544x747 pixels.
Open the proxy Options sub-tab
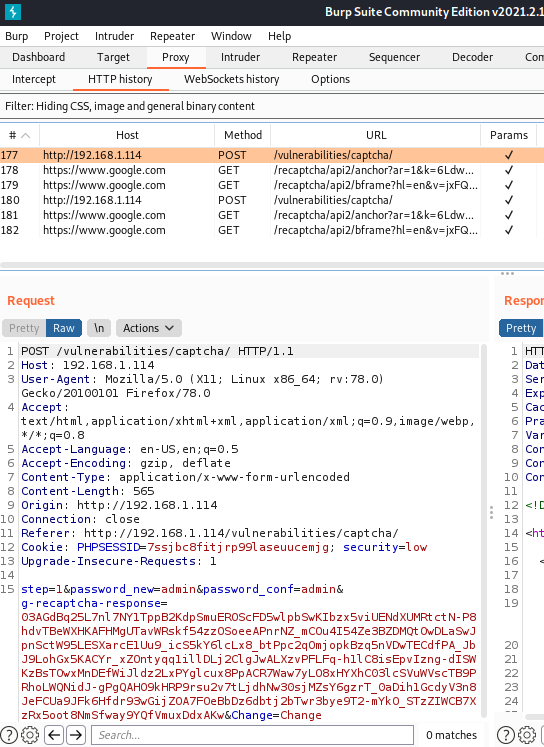click(331, 79)
